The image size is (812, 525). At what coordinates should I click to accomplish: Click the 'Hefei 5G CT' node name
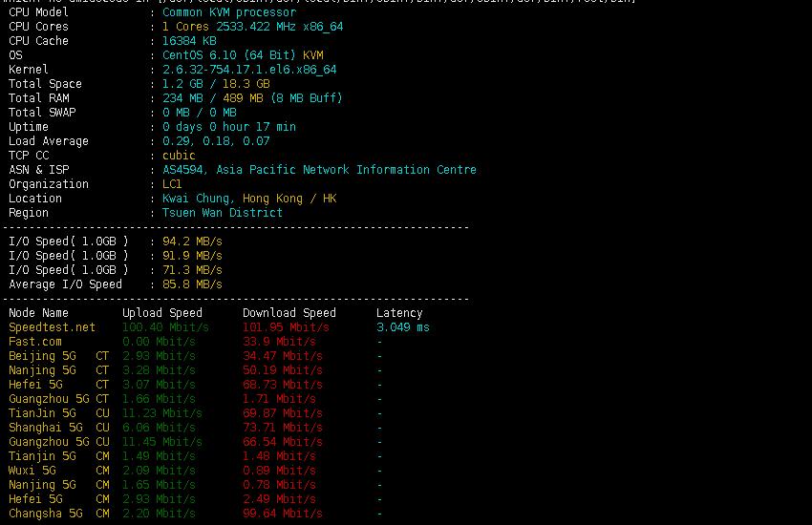coord(59,385)
